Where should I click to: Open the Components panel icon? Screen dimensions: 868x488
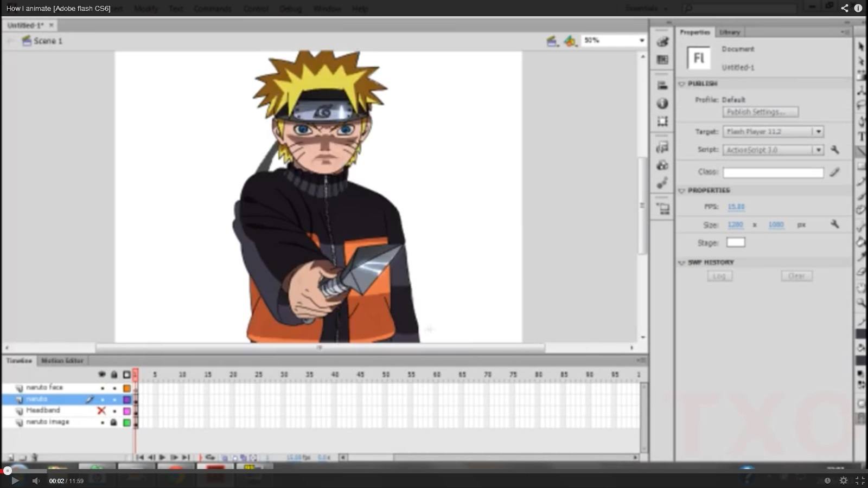click(x=662, y=165)
